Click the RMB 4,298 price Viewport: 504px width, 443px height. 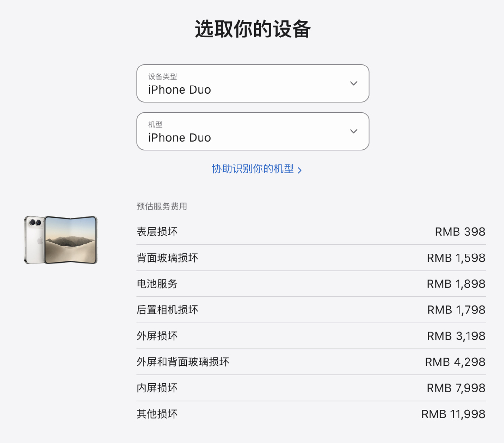(455, 362)
